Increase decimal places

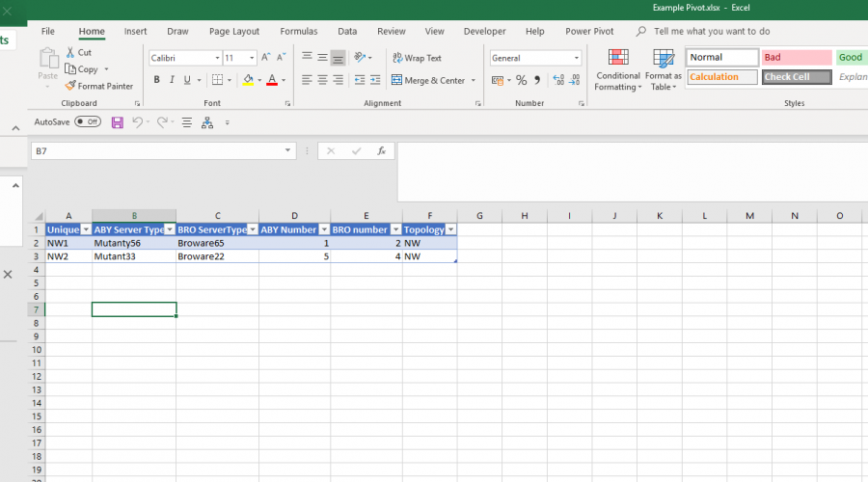pos(558,80)
